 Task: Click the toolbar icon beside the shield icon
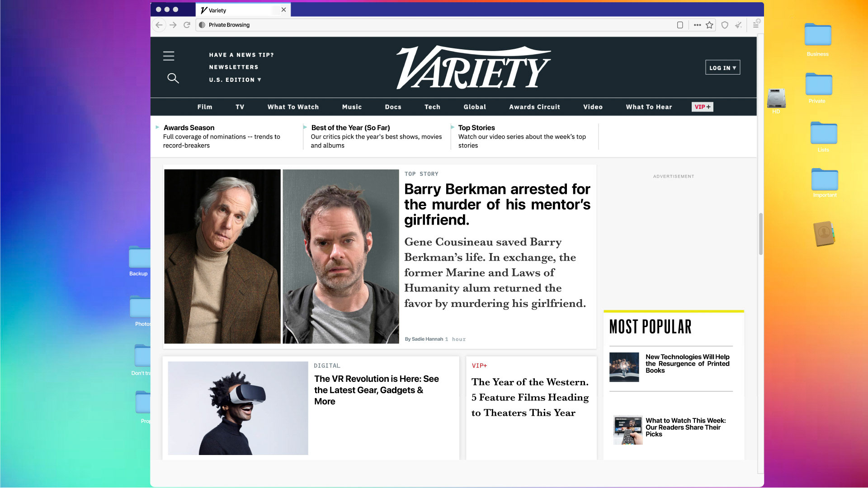(738, 25)
